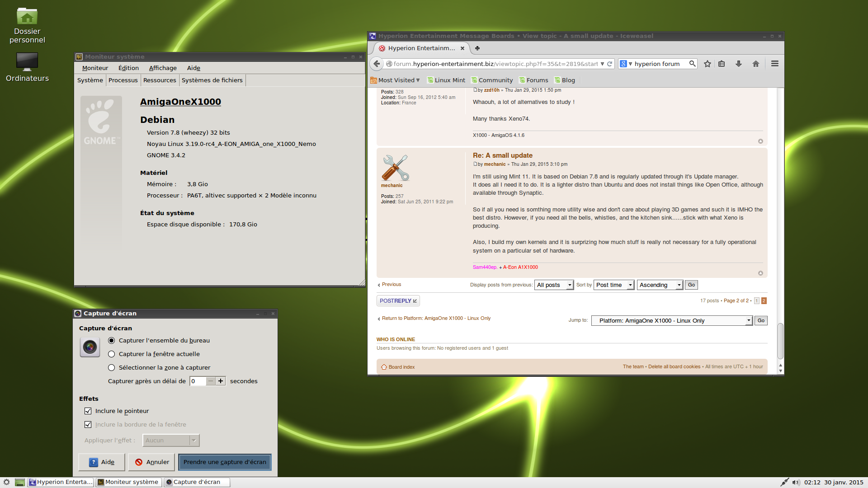Reload page with the refresh icon
The height and width of the screenshot is (488, 868).
point(609,64)
